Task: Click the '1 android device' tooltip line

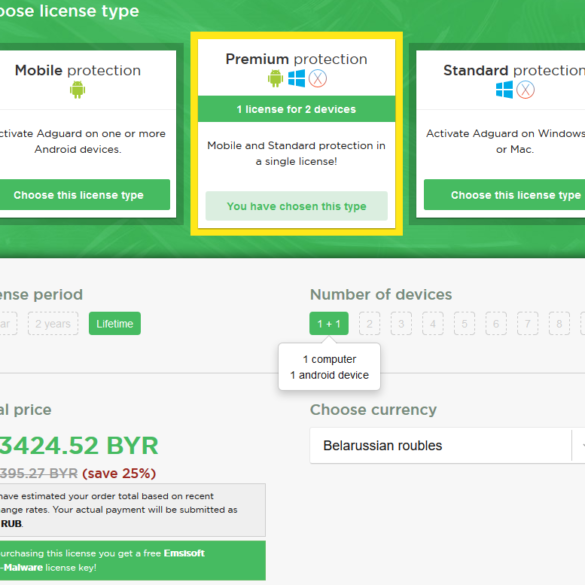Action: [x=329, y=375]
